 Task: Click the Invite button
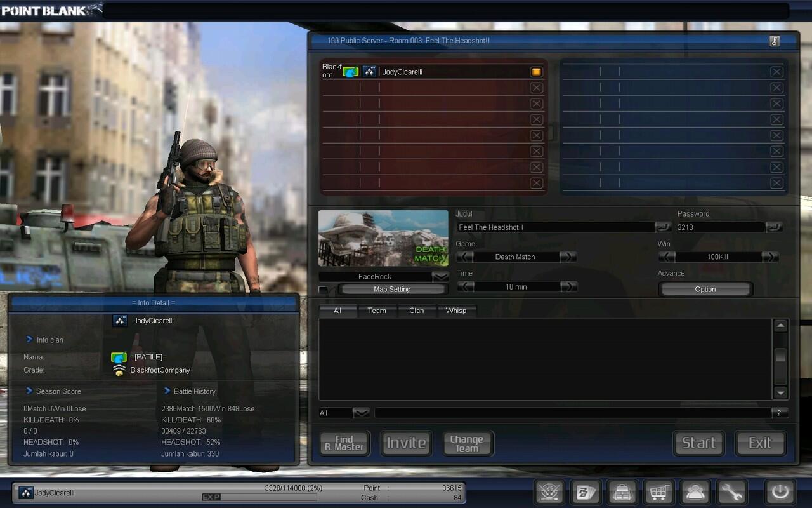[x=407, y=443]
